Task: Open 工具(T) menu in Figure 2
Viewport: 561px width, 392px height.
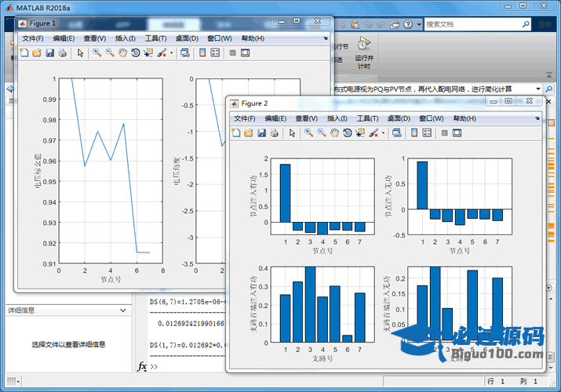Action: click(x=367, y=118)
